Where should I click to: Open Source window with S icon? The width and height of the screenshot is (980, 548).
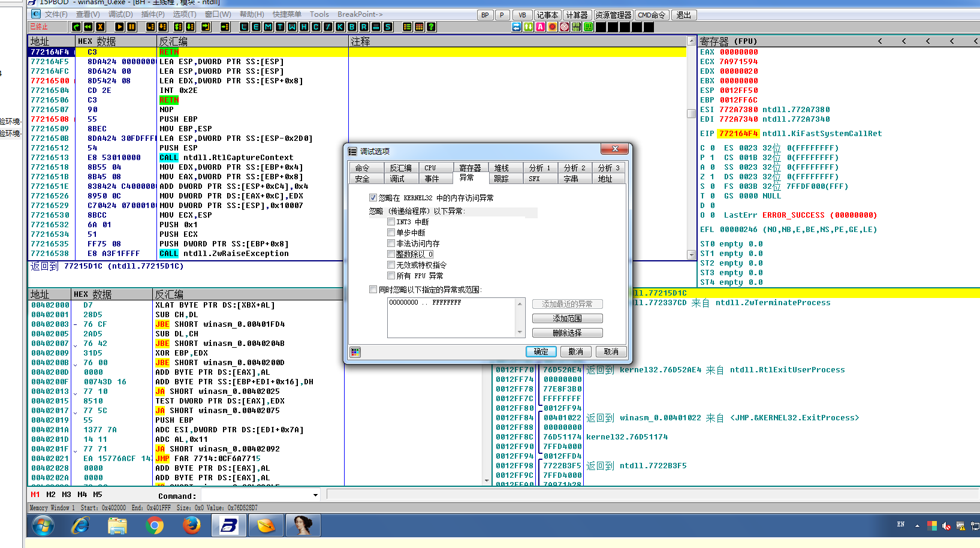tap(388, 27)
